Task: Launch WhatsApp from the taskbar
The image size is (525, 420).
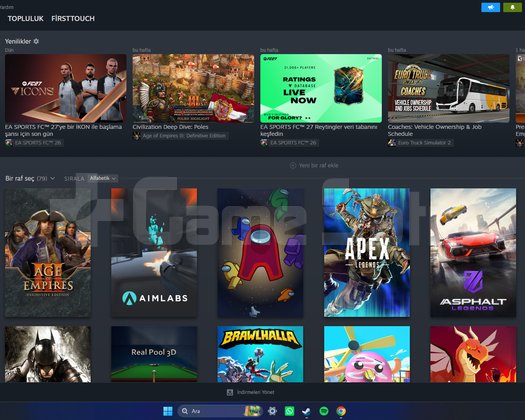Action: tap(289, 411)
